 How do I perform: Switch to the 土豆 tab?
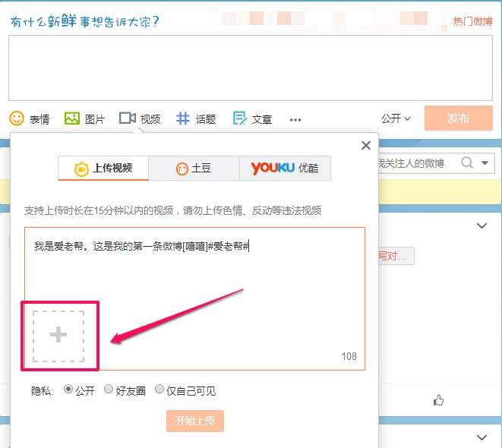pyautogui.click(x=194, y=169)
